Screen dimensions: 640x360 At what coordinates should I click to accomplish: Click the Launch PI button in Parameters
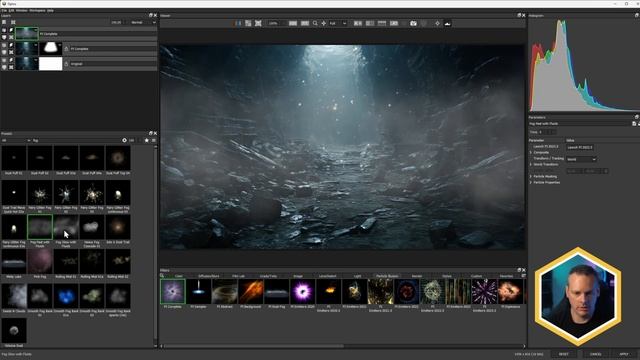click(x=580, y=147)
